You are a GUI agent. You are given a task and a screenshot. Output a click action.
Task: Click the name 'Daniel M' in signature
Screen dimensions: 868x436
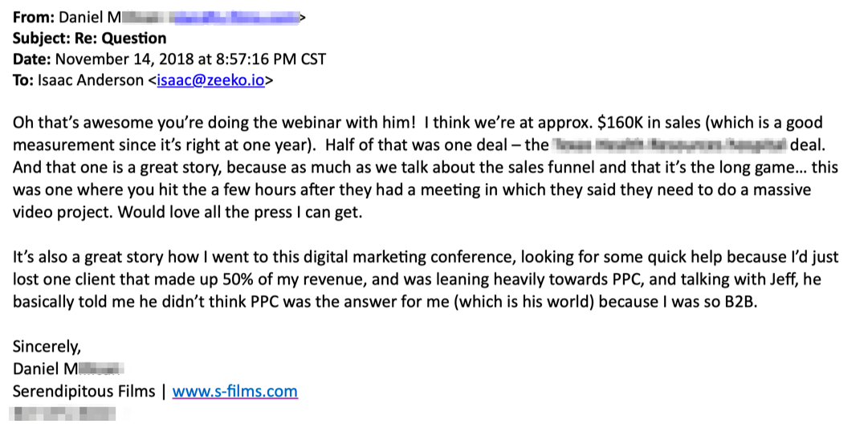[x=45, y=369]
